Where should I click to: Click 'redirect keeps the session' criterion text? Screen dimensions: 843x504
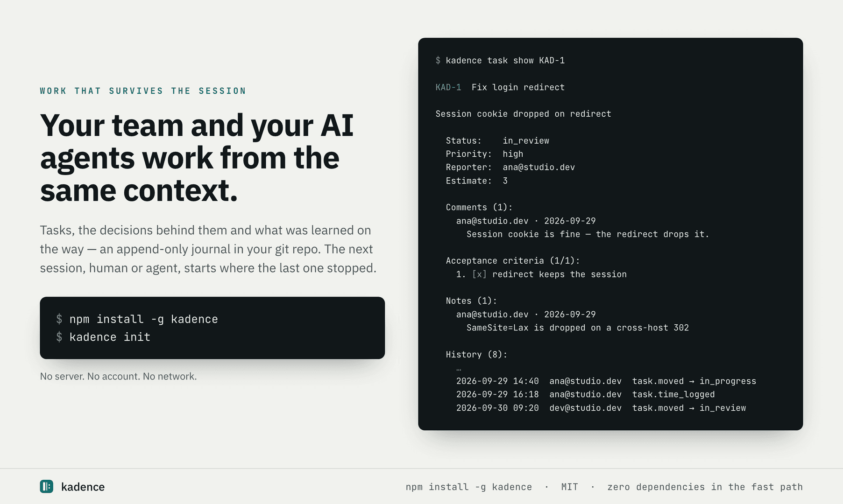[x=560, y=274]
